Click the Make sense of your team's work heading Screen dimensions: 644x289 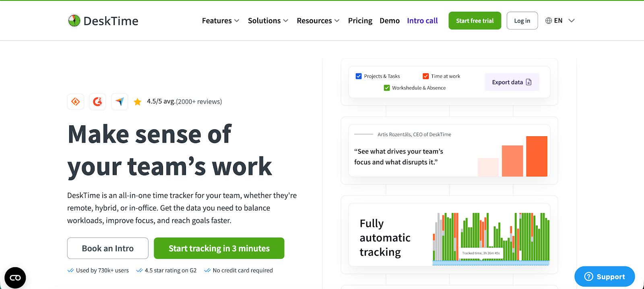click(170, 150)
